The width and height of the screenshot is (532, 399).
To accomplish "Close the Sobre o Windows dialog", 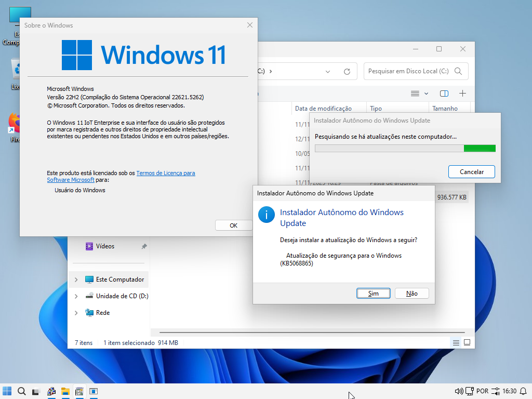I will (250, 25).
